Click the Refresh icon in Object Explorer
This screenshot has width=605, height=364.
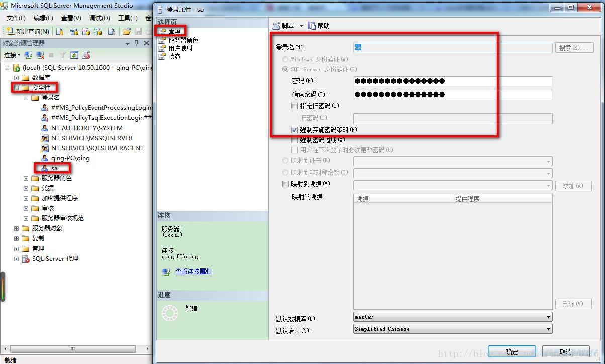[x=74, y=55]
